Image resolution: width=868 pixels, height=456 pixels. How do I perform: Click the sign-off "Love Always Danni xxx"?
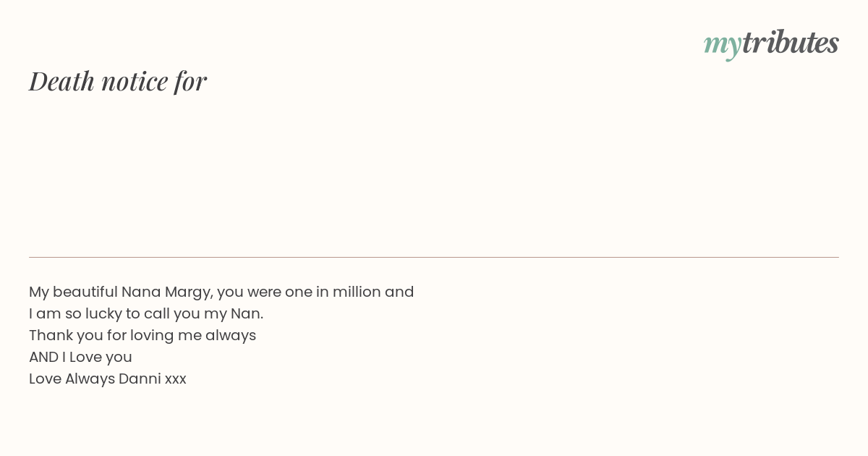pos(108,379)
